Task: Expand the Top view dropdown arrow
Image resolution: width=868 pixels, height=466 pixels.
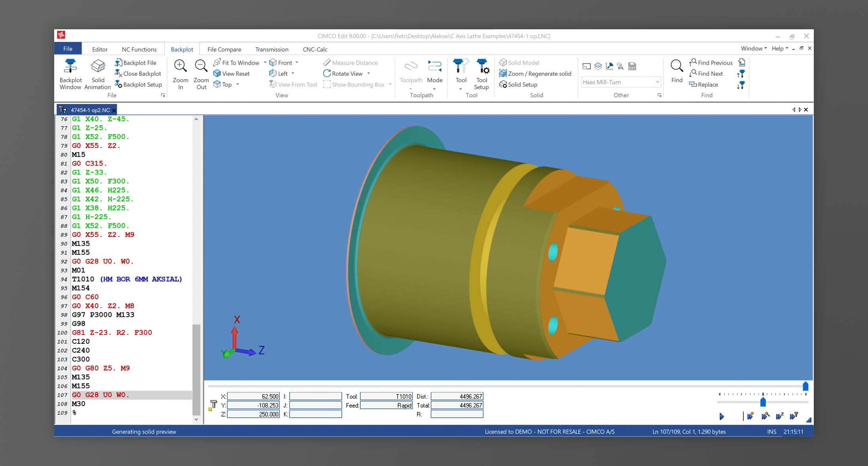Action: [x=237, y=84]
